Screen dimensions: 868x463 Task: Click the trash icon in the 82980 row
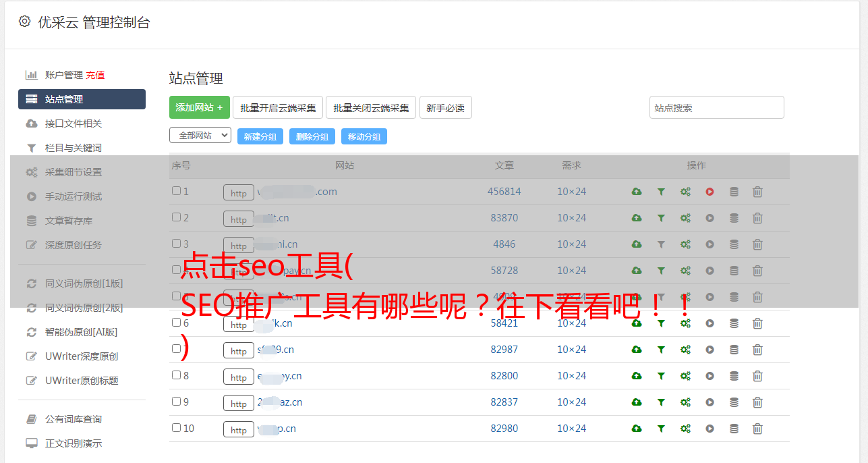point(757,429)
